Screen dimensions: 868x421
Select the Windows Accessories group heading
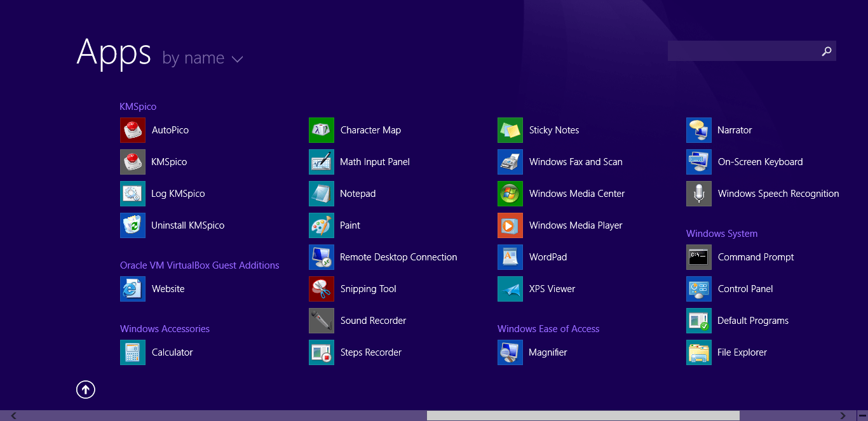coord(165,329)
